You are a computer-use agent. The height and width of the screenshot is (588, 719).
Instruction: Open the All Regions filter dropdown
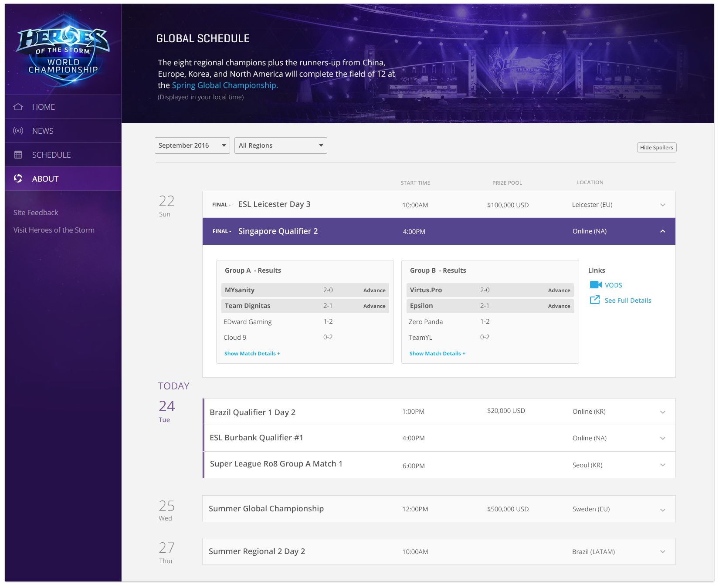[281, 145]
